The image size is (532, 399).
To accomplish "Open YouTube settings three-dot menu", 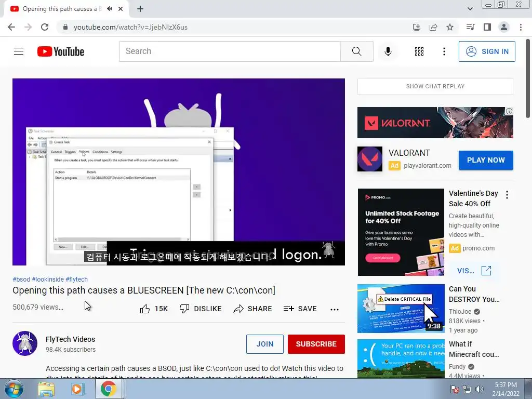I will pos(444,51).
